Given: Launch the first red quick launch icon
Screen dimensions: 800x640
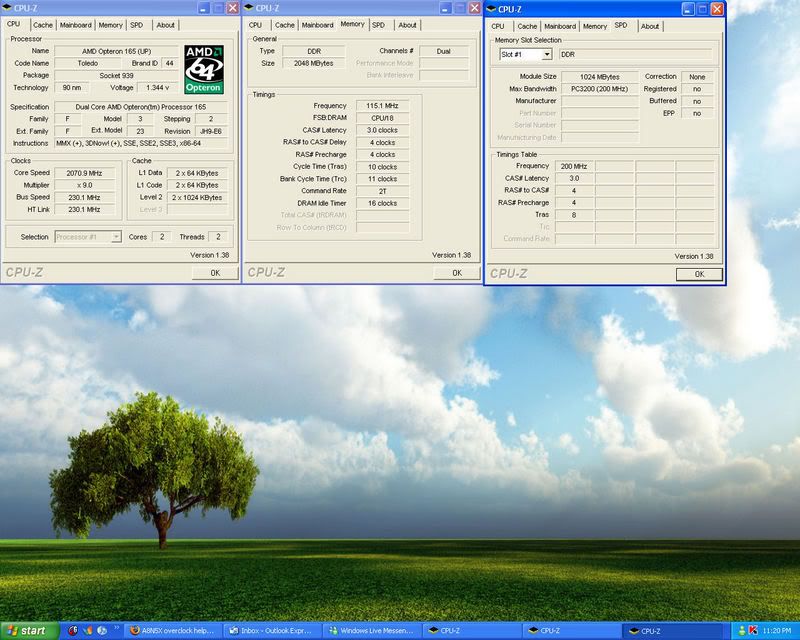Looking at the screenshot, I should pos(73,631).
